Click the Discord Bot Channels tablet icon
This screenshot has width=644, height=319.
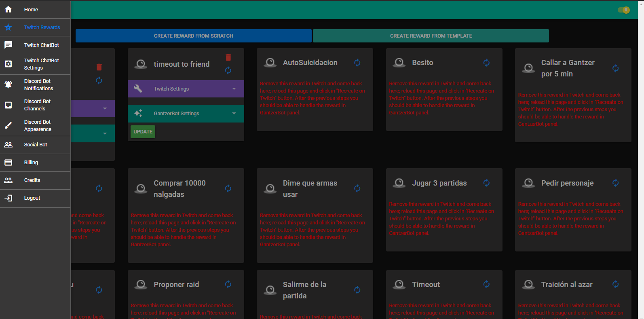[8, 105]
